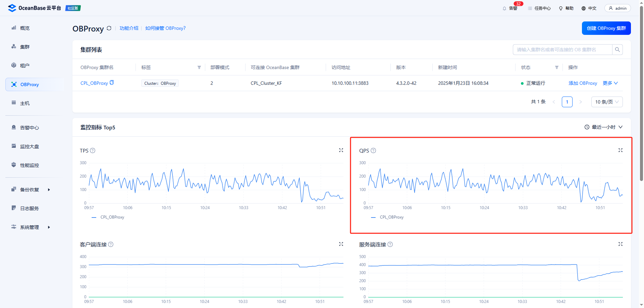
Task: Open the 帮助 help menu
Action: [x=566, y=8]
